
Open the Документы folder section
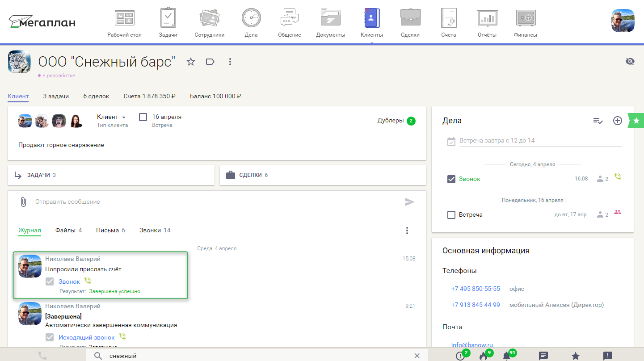[x=331, y=23]
